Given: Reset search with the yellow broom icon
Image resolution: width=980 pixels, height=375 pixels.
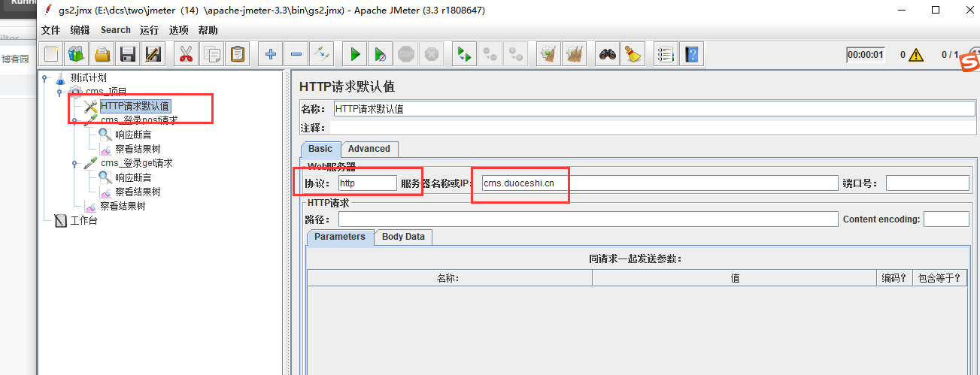Looking at the screenshot, I should coord(633,54).
